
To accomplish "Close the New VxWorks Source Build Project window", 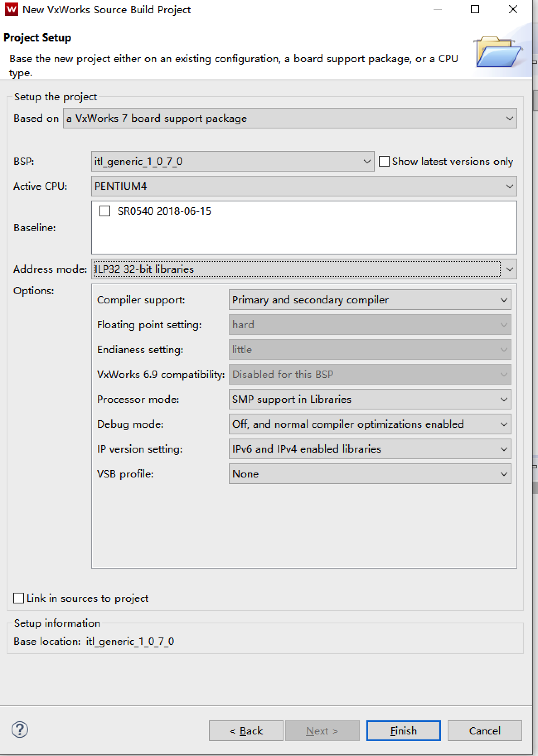I will click(513, 9).
